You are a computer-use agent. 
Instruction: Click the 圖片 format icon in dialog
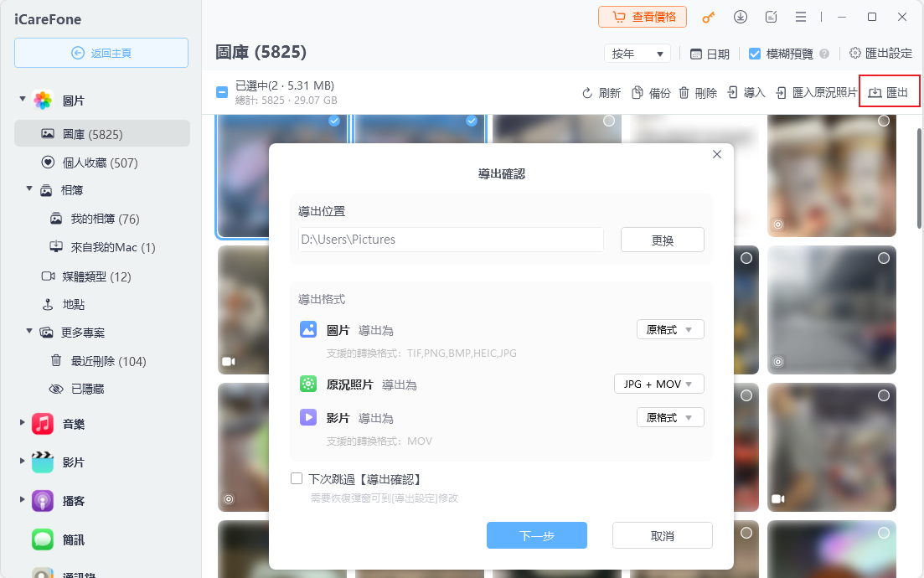308,329
